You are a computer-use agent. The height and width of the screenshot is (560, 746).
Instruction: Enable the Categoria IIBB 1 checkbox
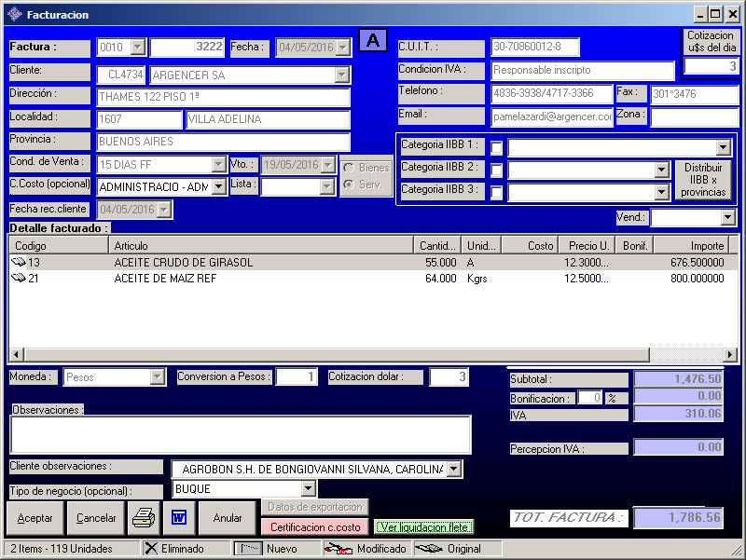497,148
